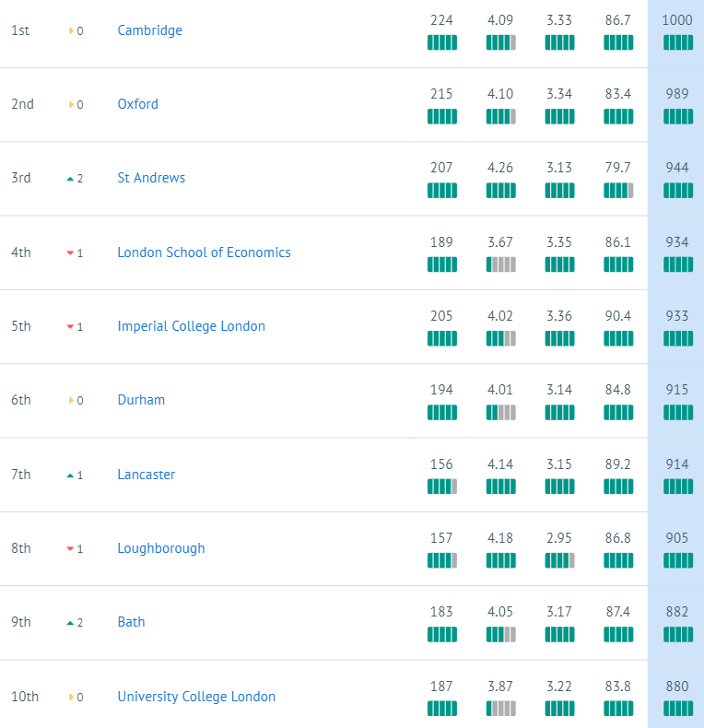Click the 1st rank label
The image size is (704, 728).
20,30
